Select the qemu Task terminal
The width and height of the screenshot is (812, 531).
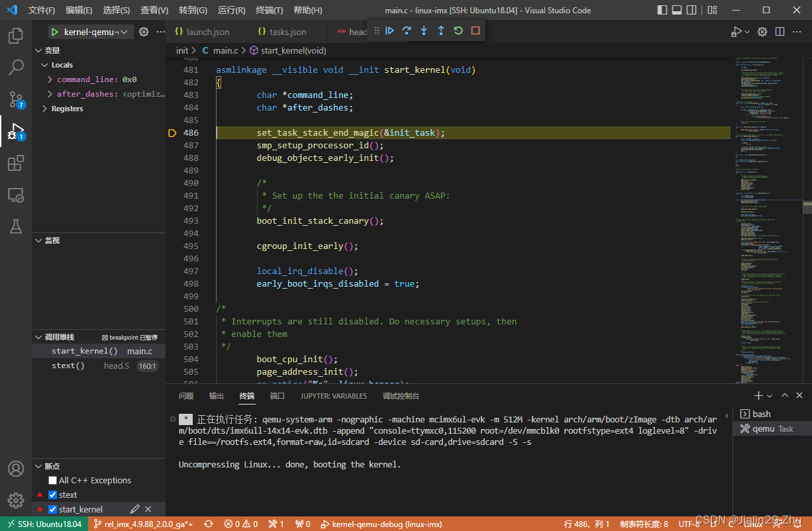pyautogui.click(x=772, y=428)
